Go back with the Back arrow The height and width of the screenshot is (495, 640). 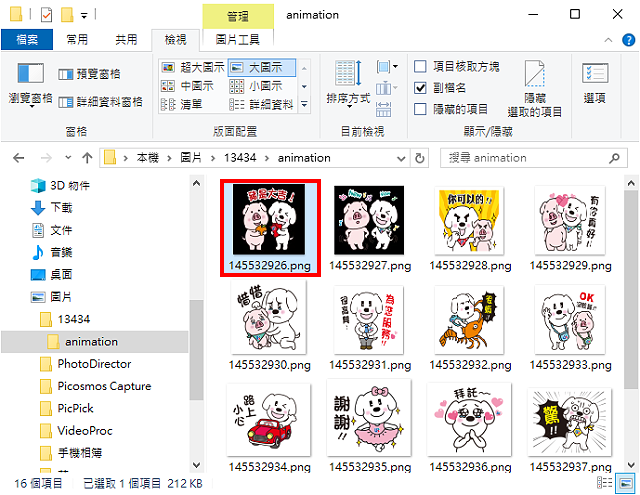click(18, 158)
